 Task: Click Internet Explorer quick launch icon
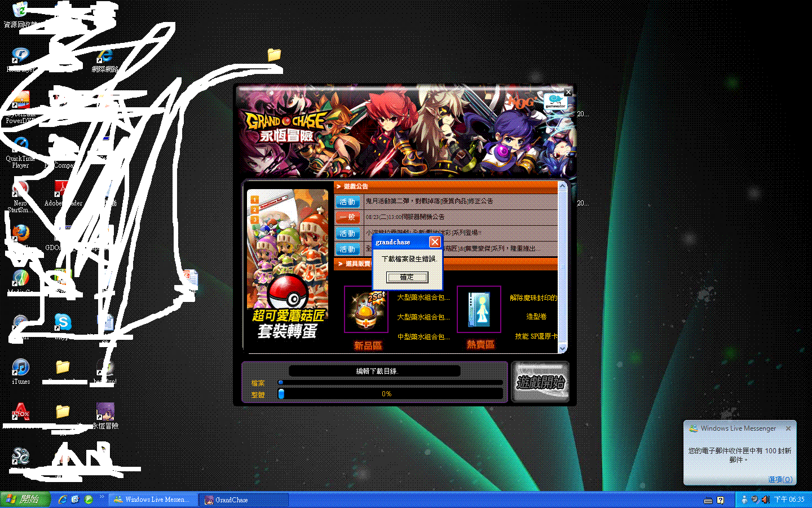(63, 500)
